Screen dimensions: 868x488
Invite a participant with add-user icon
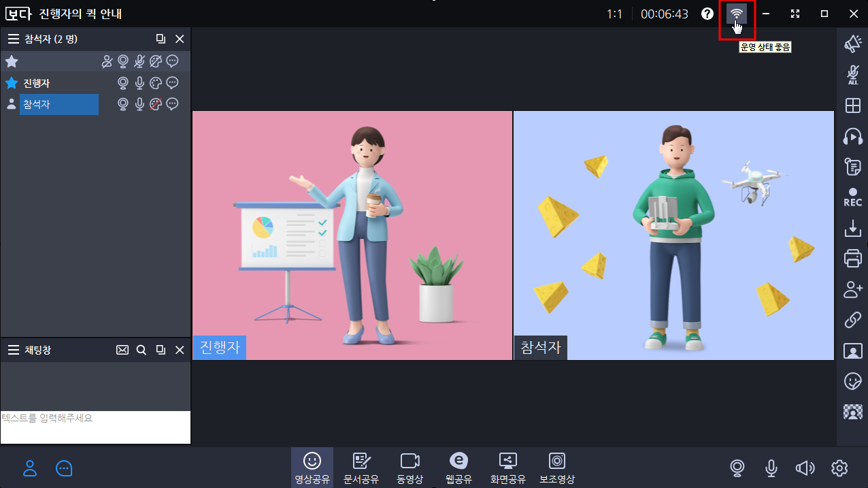pyautogui.click(x=852, y=289)
